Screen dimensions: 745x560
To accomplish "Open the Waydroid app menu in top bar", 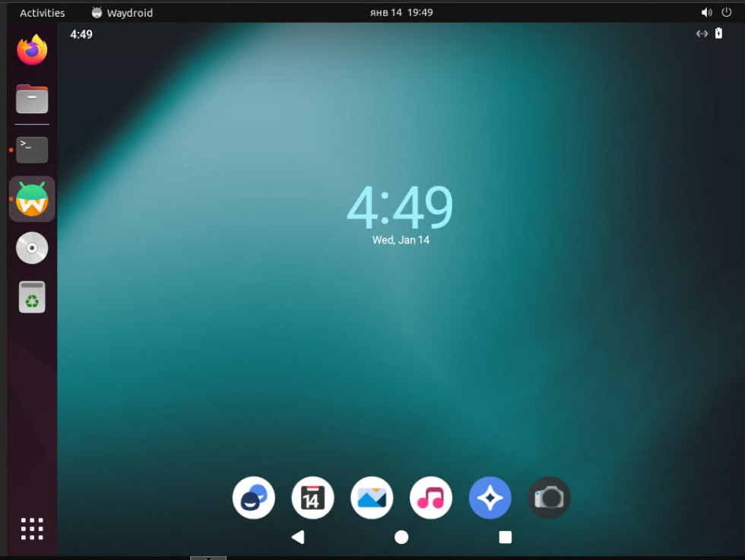I will tap(122, 13).
